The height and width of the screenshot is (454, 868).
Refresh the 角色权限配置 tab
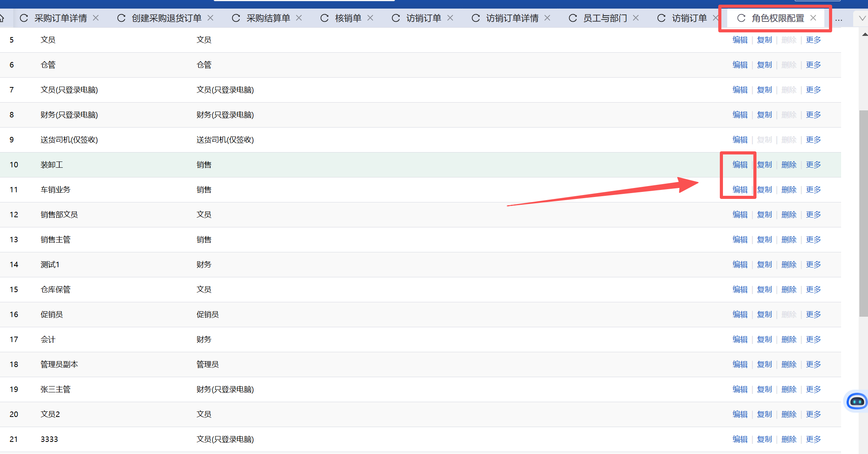tap(741, 18)
